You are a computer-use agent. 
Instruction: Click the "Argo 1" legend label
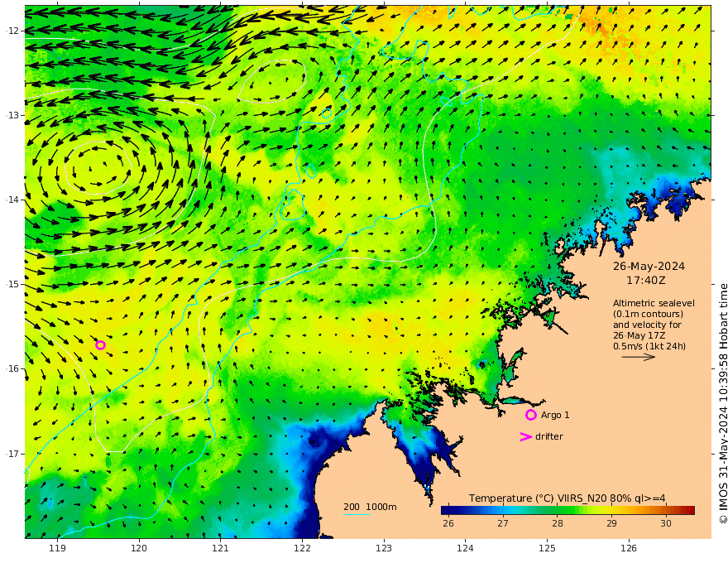pyautogui.click(x=555, y=415)
